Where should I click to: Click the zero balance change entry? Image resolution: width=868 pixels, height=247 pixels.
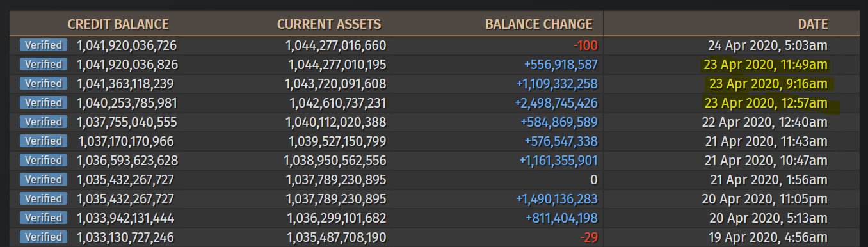pos(594,180)
